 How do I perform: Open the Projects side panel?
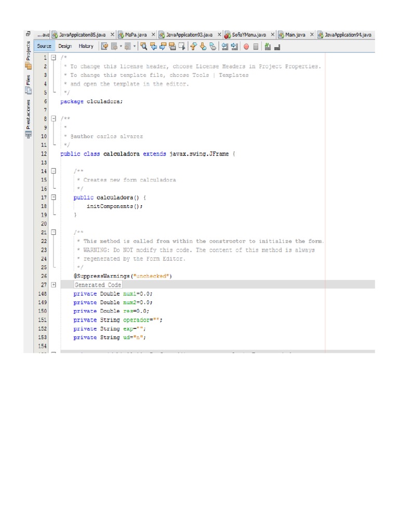click(29, 53)
